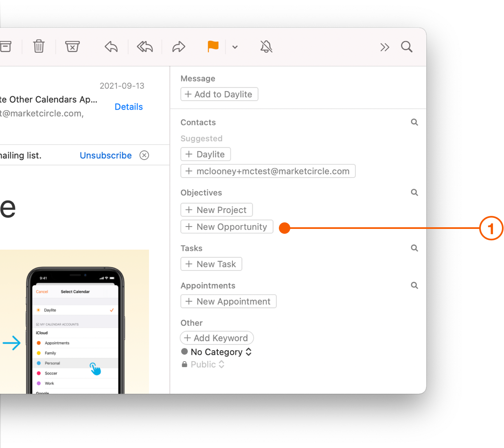Search Objectives with magnifier icon

[414, 193]
